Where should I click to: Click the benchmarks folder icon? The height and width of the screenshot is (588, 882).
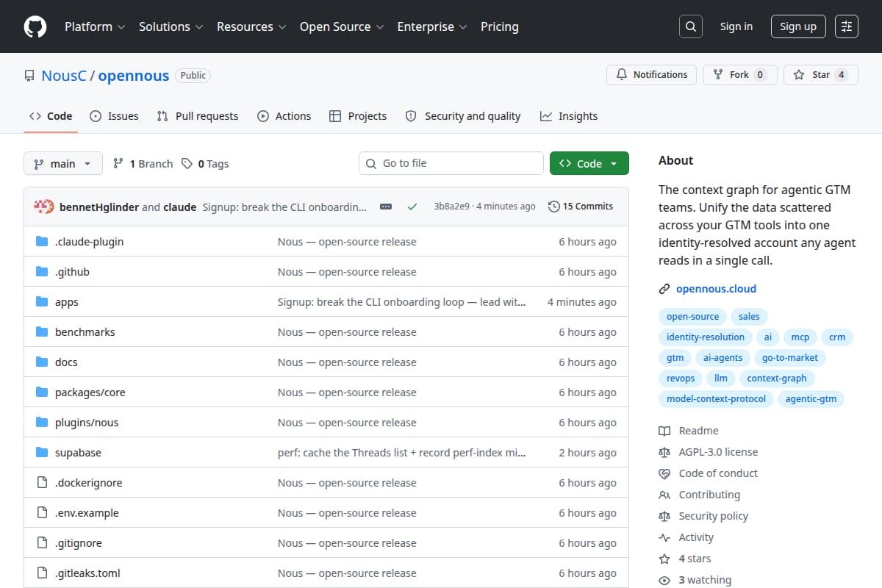pyautogui.click(x=42, y=332)
